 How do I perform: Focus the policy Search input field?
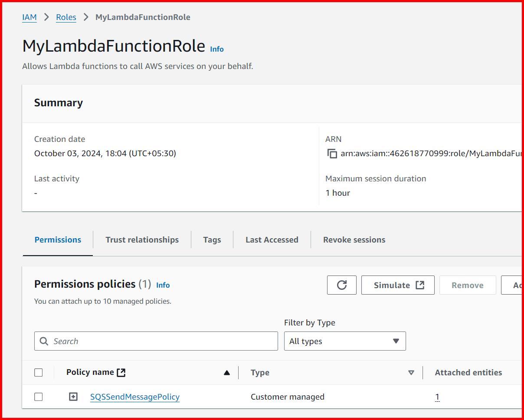point(156,341)
